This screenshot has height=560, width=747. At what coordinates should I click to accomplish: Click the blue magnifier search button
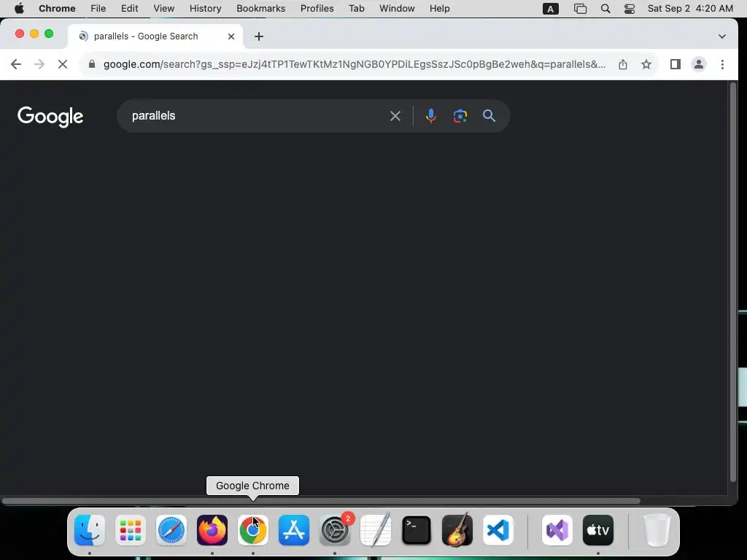pos(489,116)
